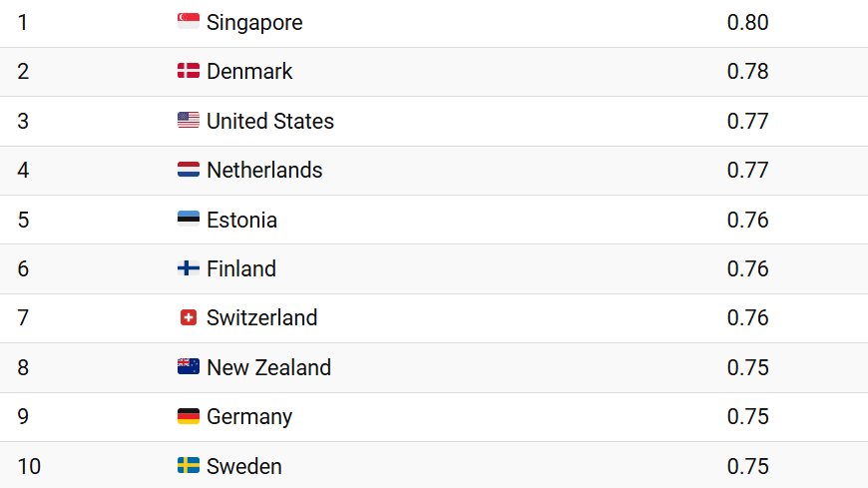The image size is (868, 488).
Task: Click the Netherlands flag icon
Action: click(189, 170)
